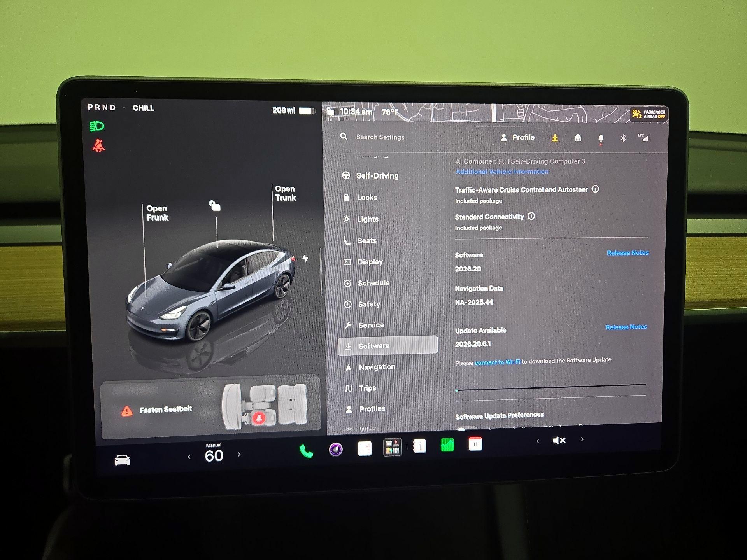Select the Software settings menu
The image size is (747, 560).
(x=388, y=346)
